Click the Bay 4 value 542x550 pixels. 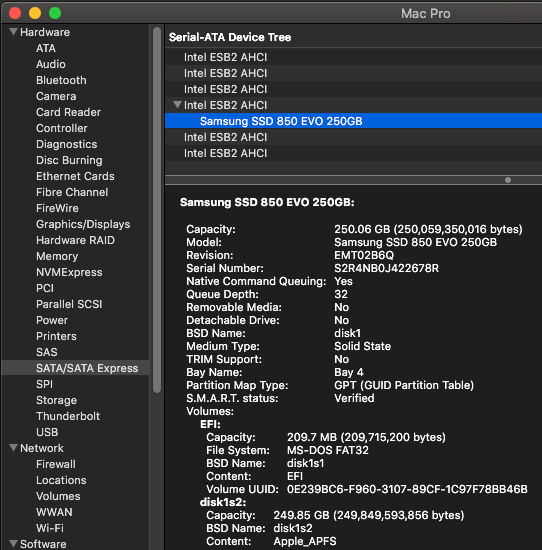pyautogui.click(x=349, y=372)
